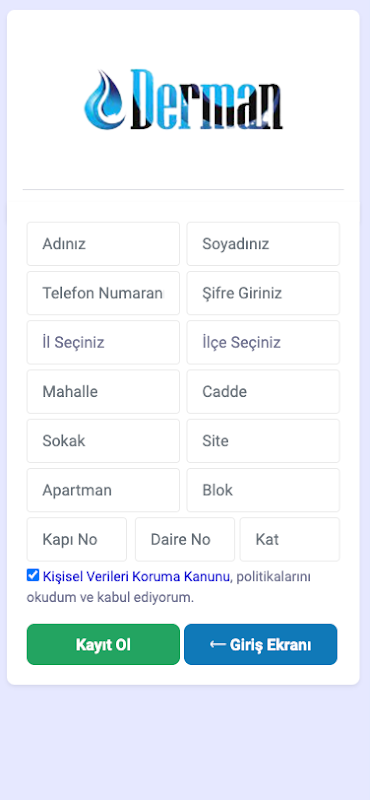Select the Telefon Numarası field
This screenshot has height=800, width=370.
pyautogui.click(x=103, y=293)
